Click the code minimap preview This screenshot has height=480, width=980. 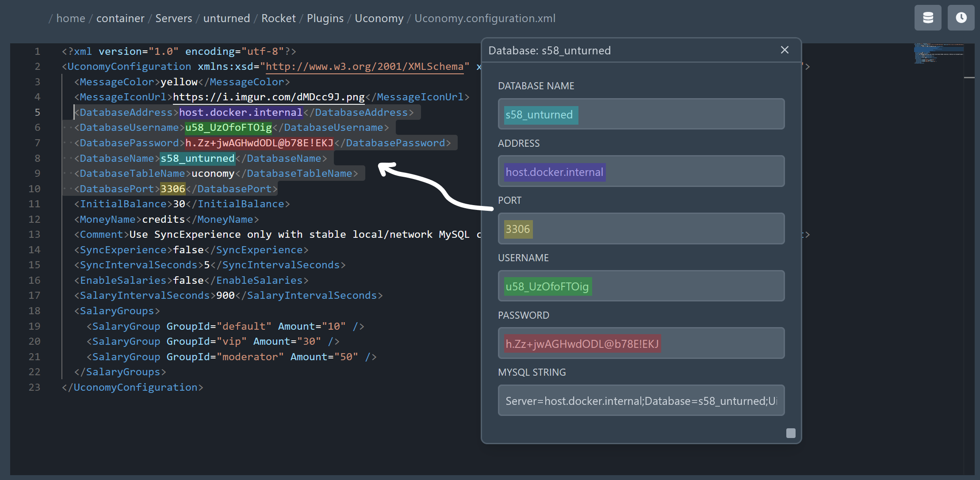[938, 53]
